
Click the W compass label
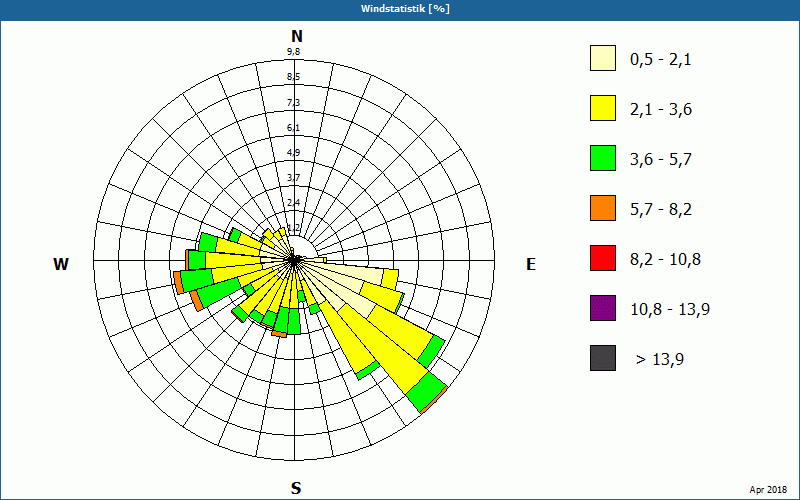click(61, 264)
